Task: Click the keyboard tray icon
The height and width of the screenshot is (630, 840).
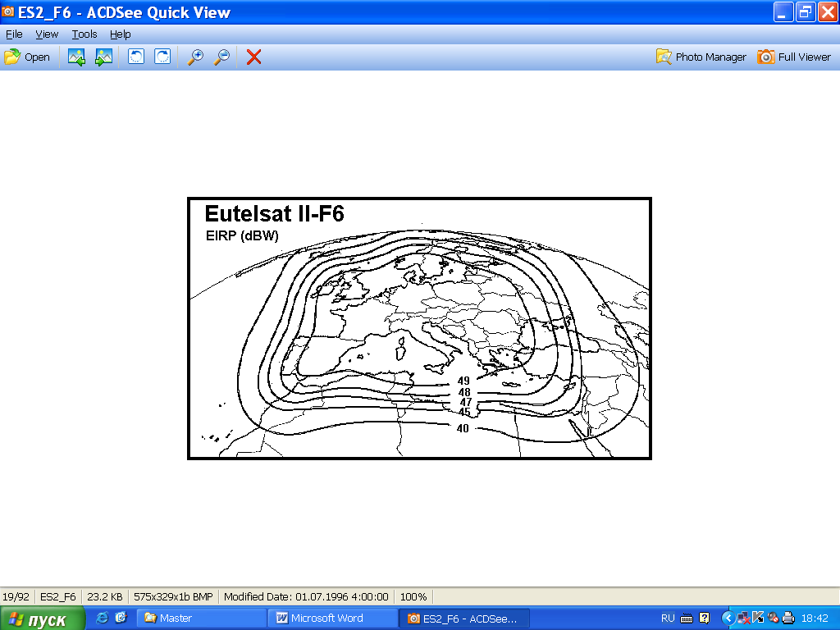Action: point(687,619)
